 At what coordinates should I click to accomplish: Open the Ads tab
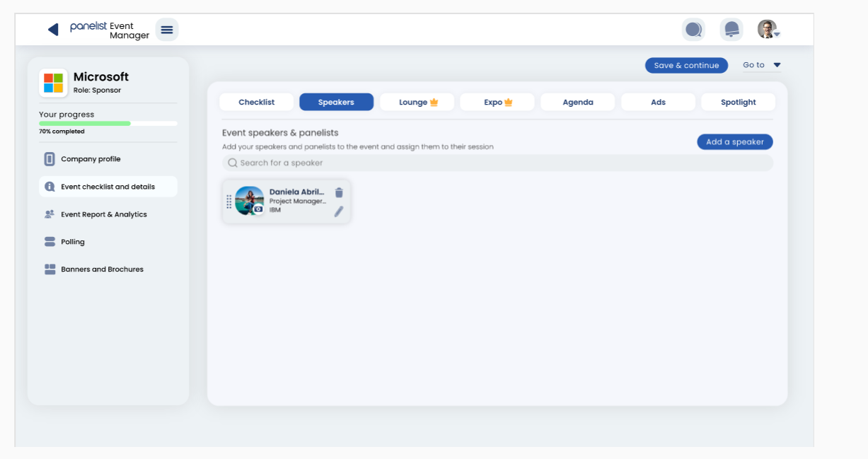point(658,102)
